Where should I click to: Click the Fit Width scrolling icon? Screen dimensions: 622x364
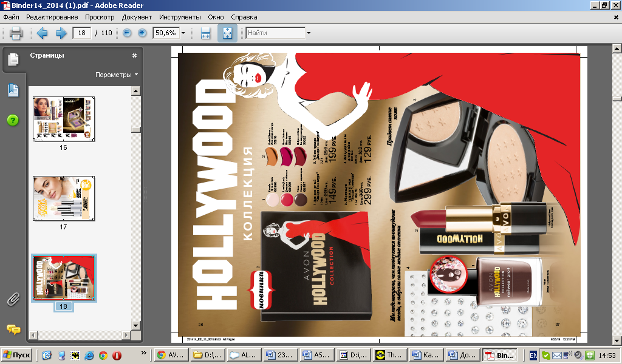pos(205,33)
